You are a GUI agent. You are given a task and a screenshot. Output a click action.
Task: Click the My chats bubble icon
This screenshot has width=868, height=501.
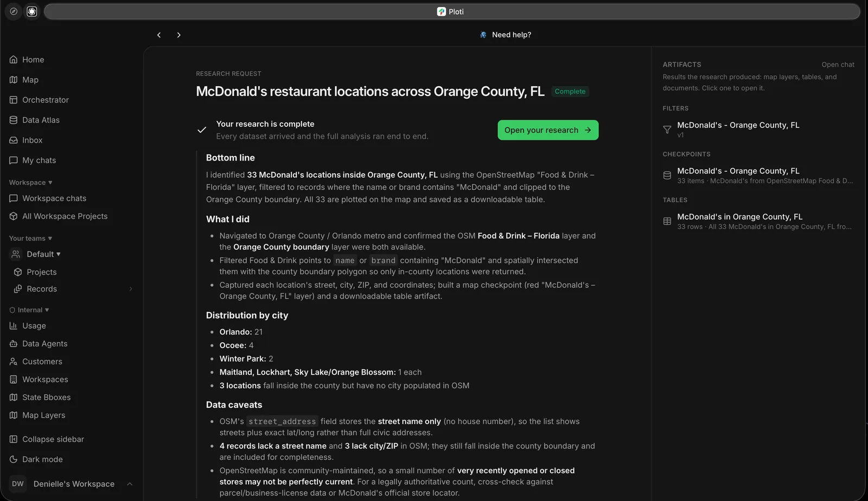click(x=14, y=160)
